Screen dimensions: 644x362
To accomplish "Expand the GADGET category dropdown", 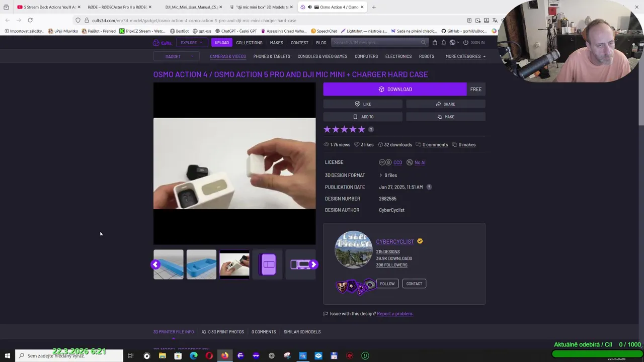I will tap(177, 56).
